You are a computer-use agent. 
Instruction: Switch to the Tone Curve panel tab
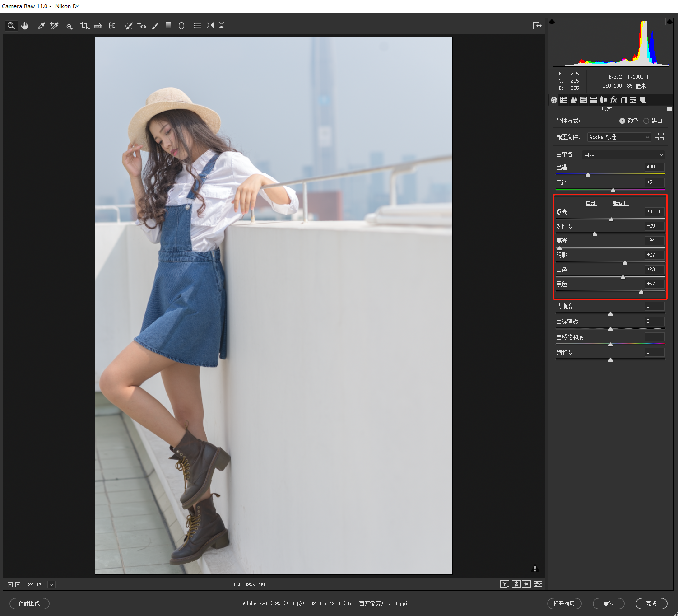564,100
